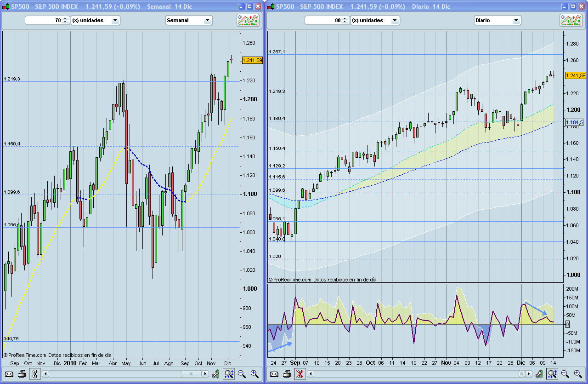Open the Diario timeframe dropdown
Viewport: 588px width, 384px height.
(x=498, y=20)
